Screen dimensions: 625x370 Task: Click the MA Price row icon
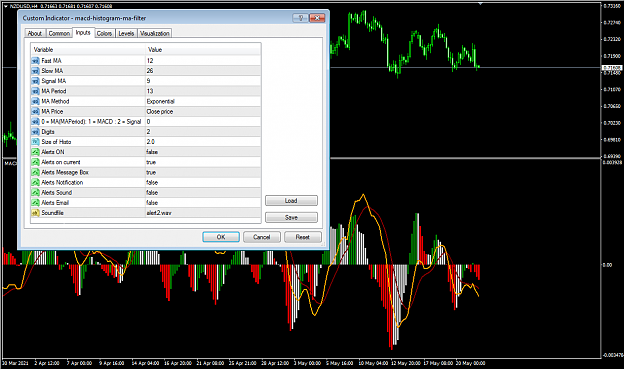pyautogui.click(x=35, y=112)
